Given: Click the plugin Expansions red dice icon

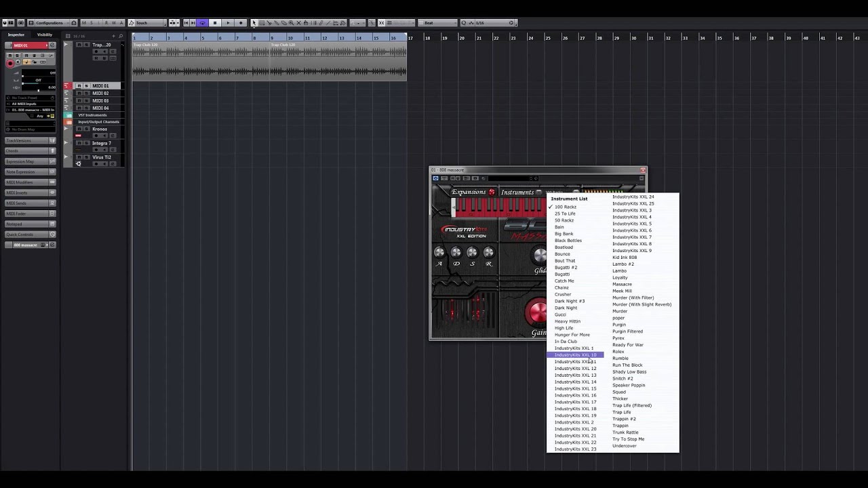Looking at the screenshot, I should click(492, 192).
